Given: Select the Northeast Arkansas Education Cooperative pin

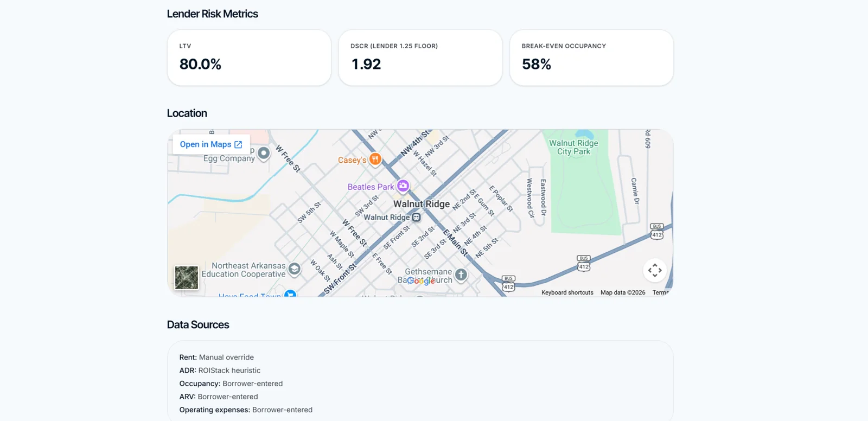Looking at the screenshot, I should (x=295, y=269).
